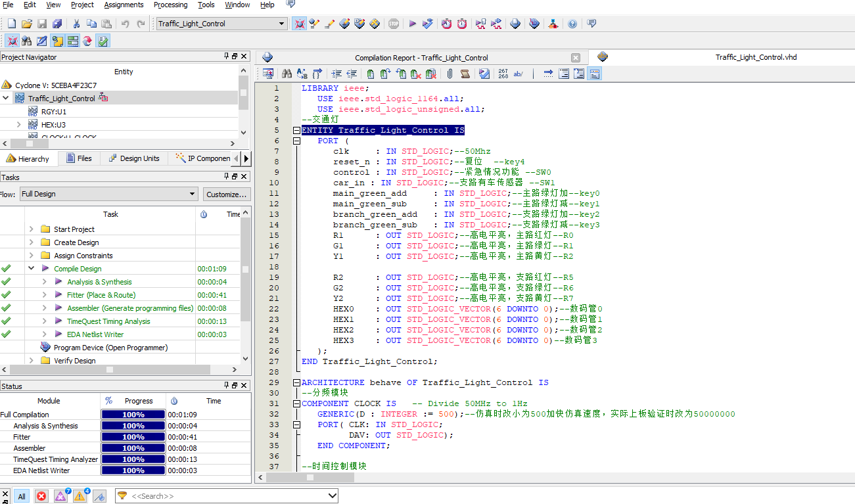
Task: Click binoculars icon in second toolbar row
Action: point(26,41)
